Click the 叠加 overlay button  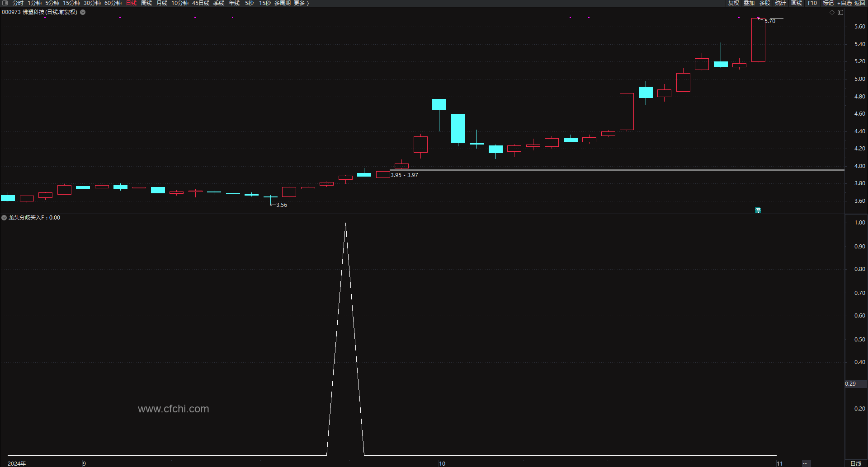[x=749, y=3]
